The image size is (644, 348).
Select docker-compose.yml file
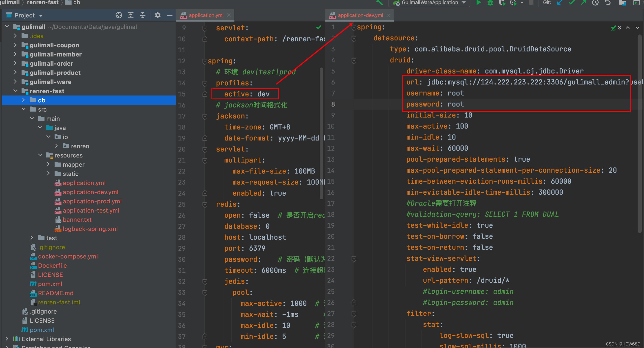tap(68, 256)
